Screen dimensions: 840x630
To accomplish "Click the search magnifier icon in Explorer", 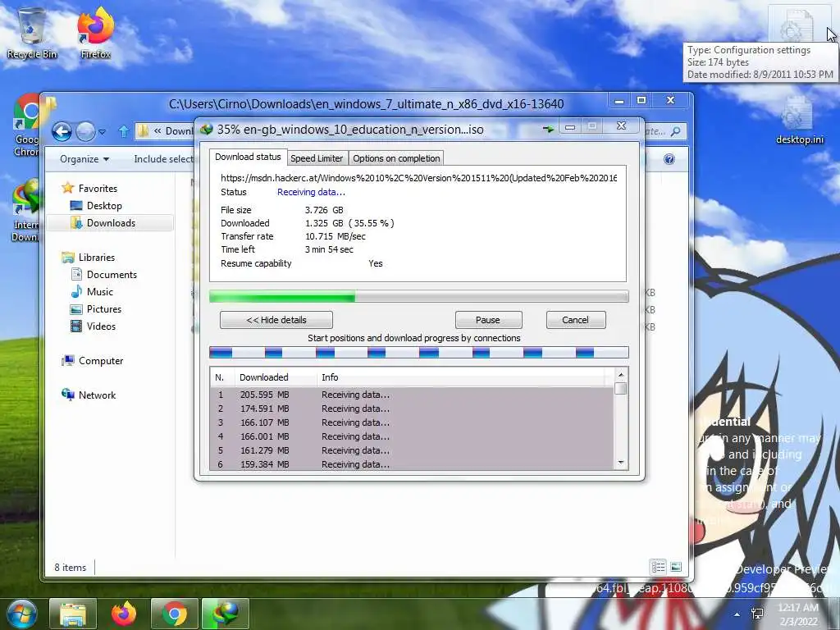I will (x=676, y=131).
